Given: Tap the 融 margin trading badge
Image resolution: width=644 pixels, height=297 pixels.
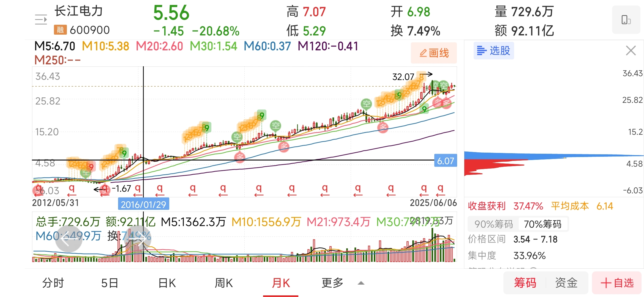Looking at the screenshot, I should coord(60,30).
